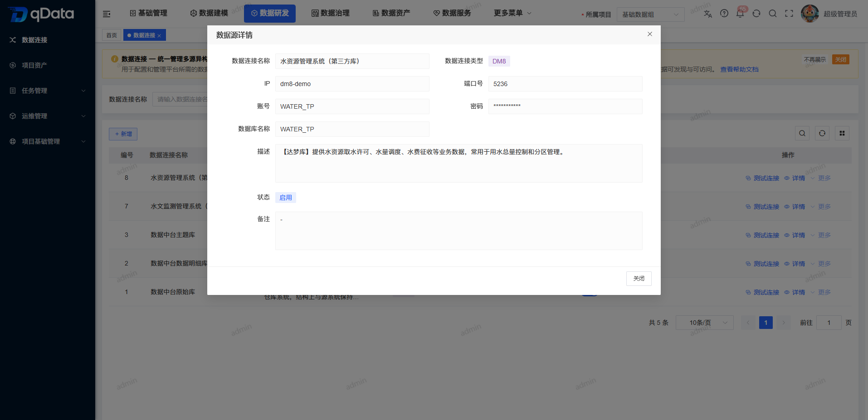Open the 基础管理 top menu

(148, 13)
